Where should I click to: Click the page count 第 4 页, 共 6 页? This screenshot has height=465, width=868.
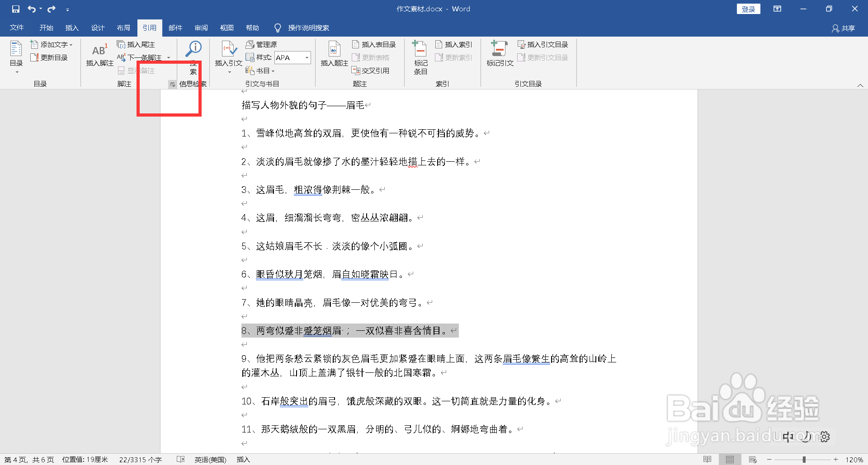click(x=29, y=460)
